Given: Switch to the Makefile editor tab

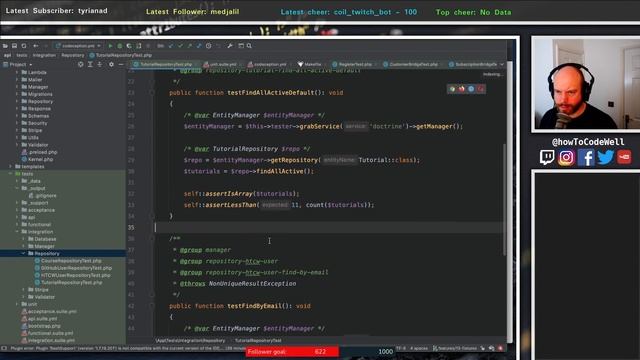Looking at the screenshot, I should point(310,64).
